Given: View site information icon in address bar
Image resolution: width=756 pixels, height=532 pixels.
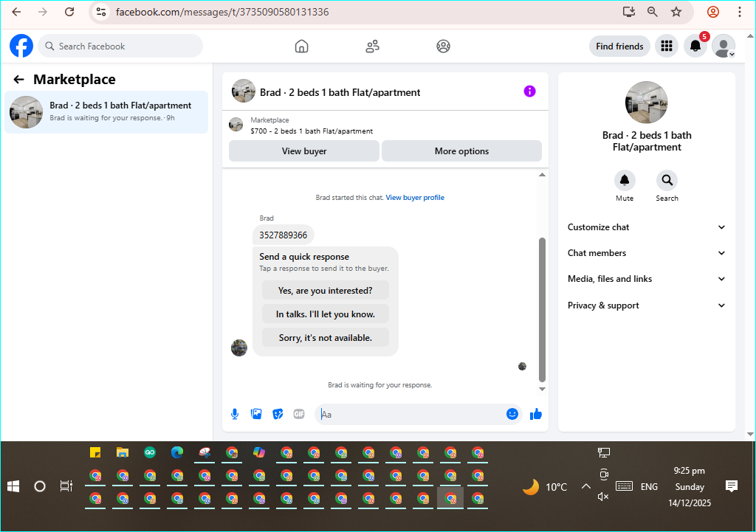Looking at the screenshot, I should pyautogui.click(x=100, y=12).
